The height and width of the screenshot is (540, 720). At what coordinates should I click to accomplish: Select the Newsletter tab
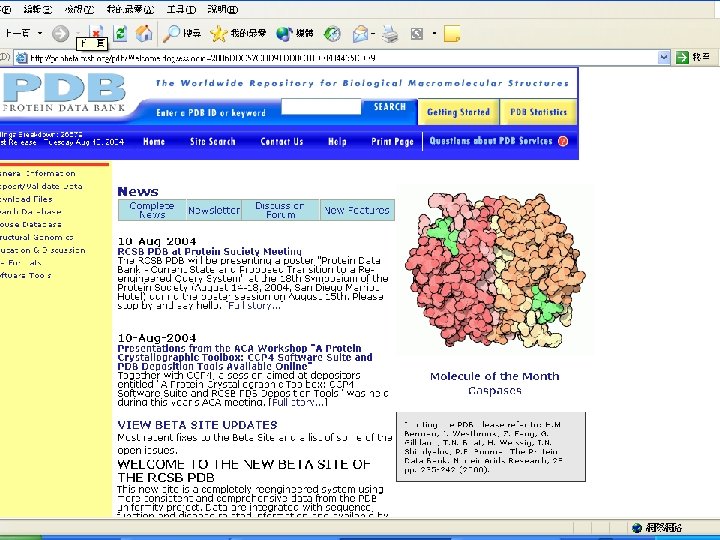(214, 210)
